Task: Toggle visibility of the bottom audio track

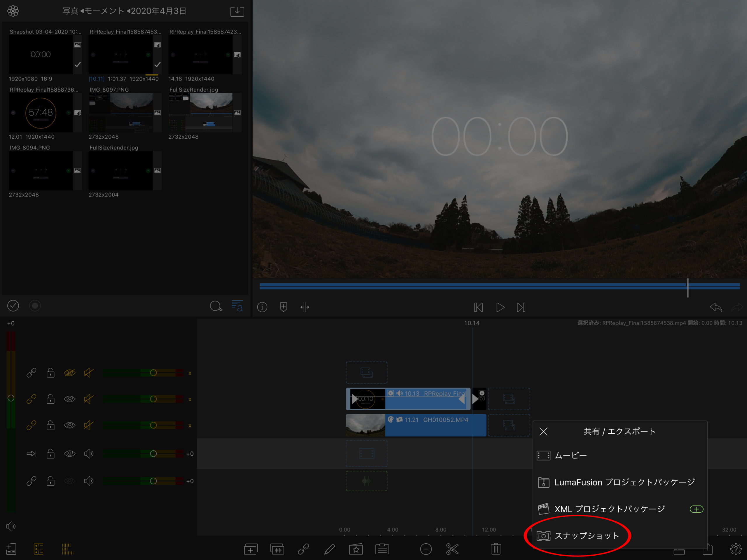Action: coord(69,481)
